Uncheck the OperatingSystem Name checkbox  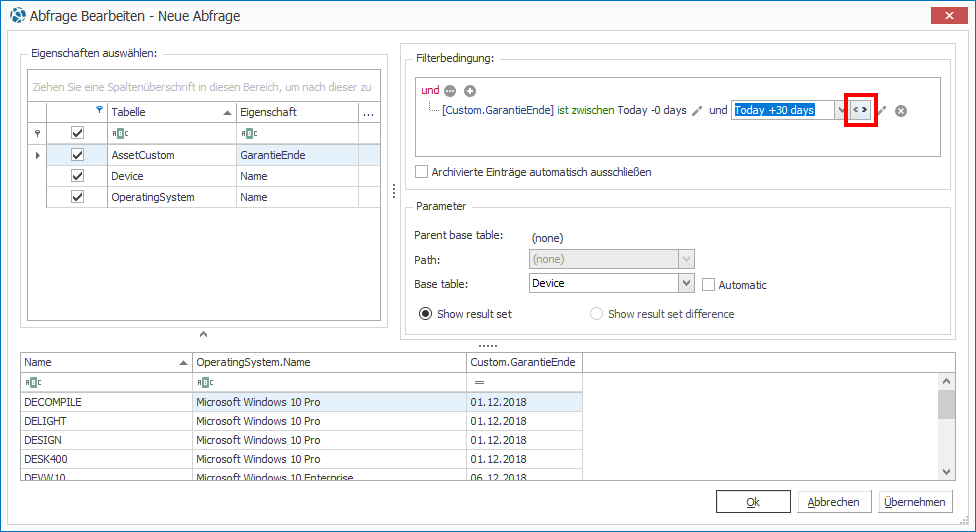(x=77, y=197)
